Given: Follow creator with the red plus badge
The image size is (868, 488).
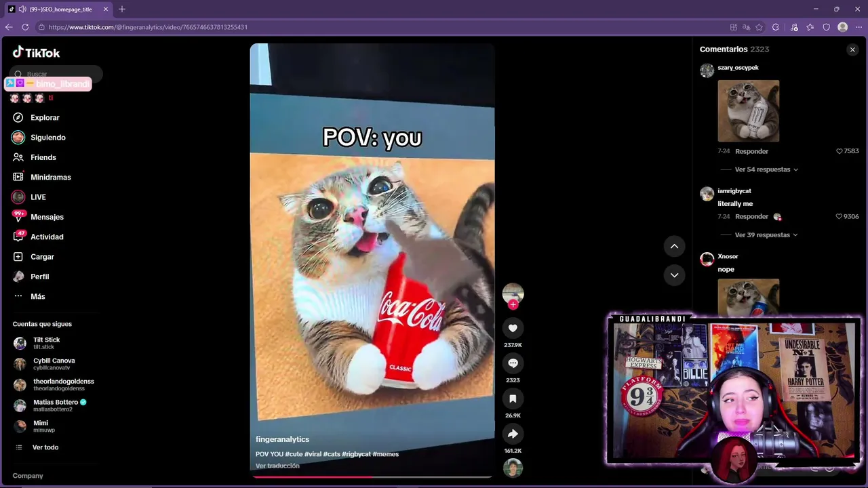Looking at the screenshot, I should tap(513, 305).
